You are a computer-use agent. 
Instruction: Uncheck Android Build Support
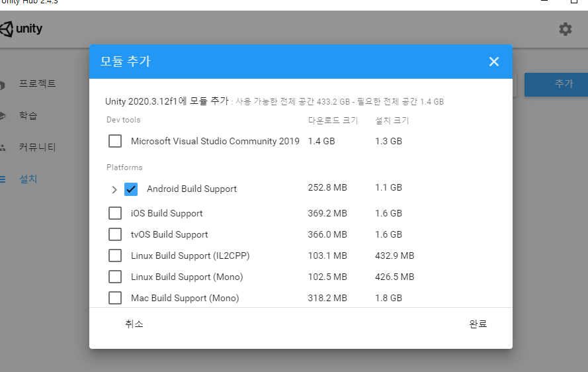point(131,189)
